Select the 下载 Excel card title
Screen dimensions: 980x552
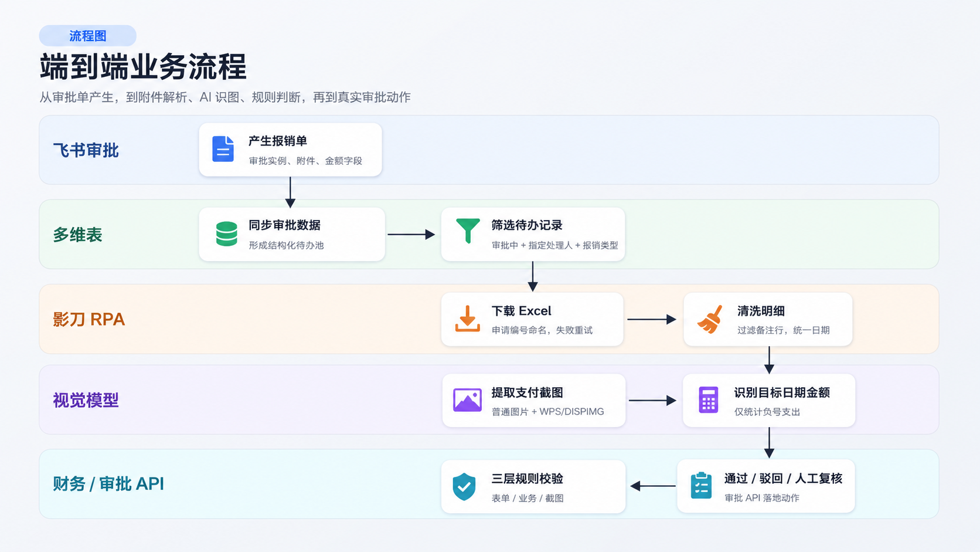pos(521,311)
